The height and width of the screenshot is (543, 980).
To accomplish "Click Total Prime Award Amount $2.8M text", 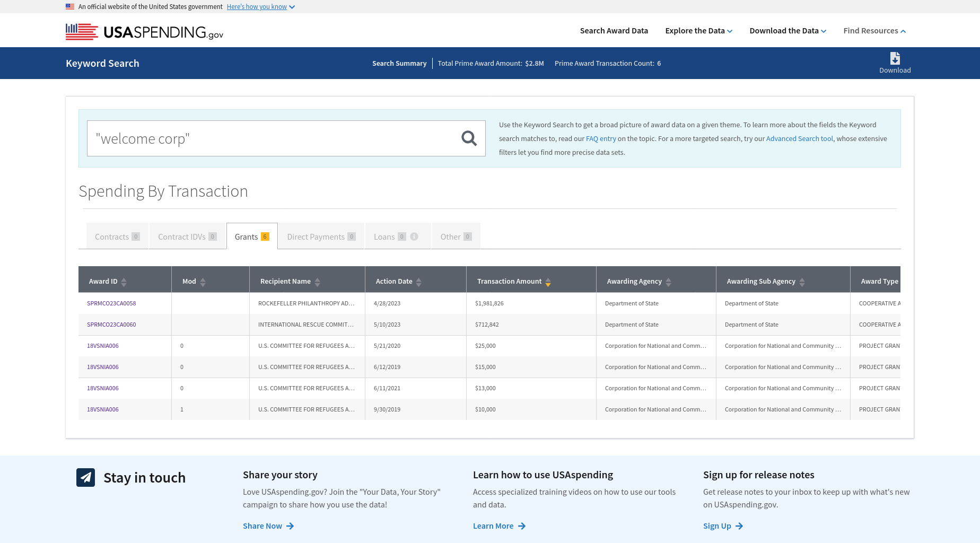I will 491,63.
